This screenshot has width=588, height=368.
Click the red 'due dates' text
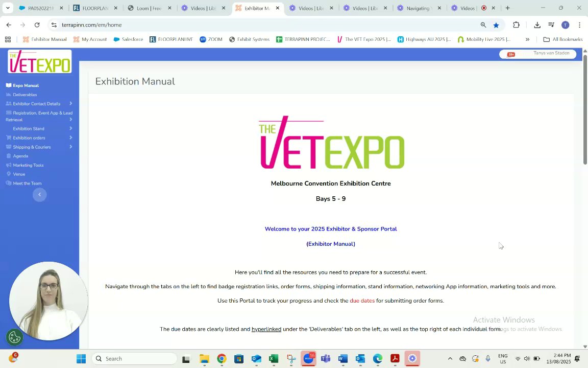pyautogui.click(x=362, y=301)
